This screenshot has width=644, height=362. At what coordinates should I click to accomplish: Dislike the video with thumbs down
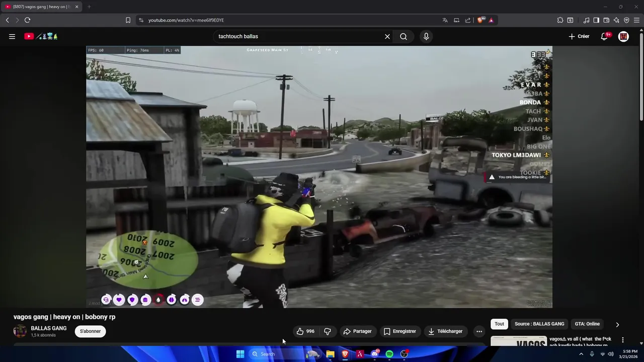click(x=328, y=331)
